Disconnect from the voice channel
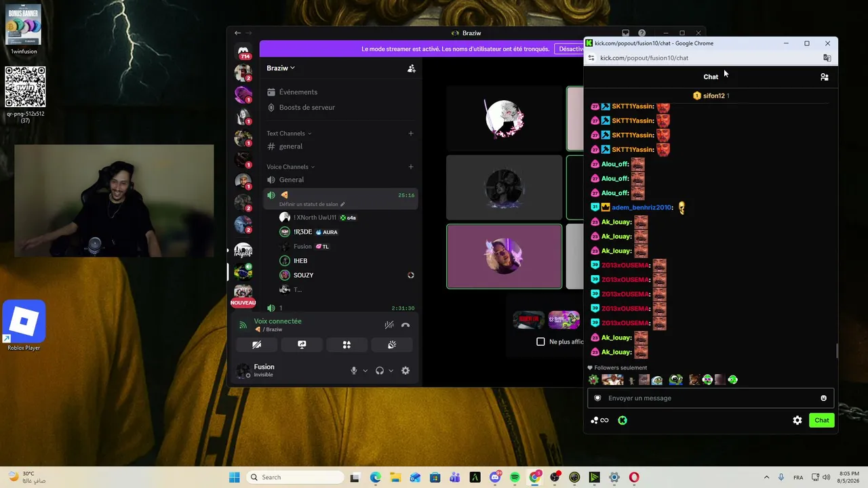 [x=406, y=325]
